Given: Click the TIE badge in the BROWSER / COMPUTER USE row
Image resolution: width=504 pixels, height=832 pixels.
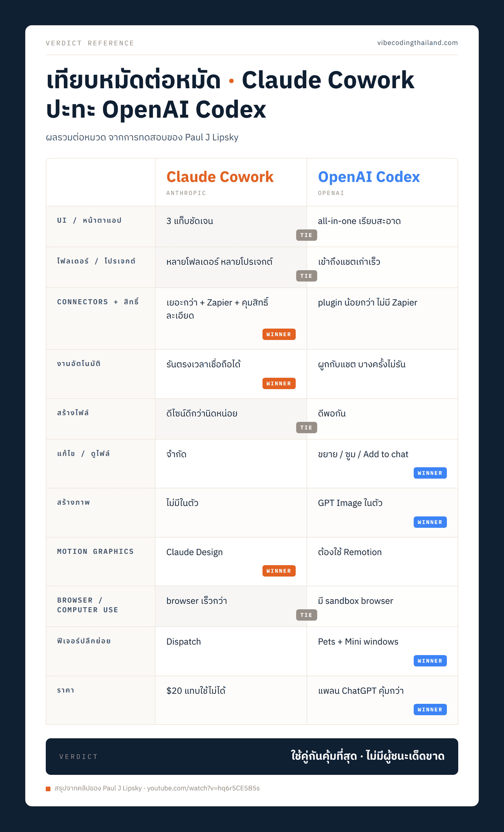Looking at the screenshot, I should (x=307, y=615).
